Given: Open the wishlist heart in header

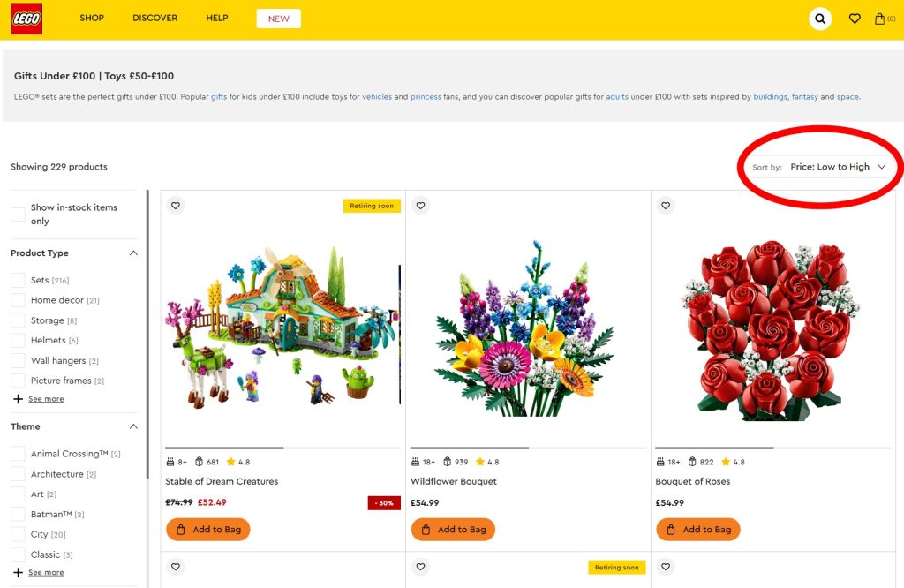Looking at the screenshot, I should (x=855, y=19).
